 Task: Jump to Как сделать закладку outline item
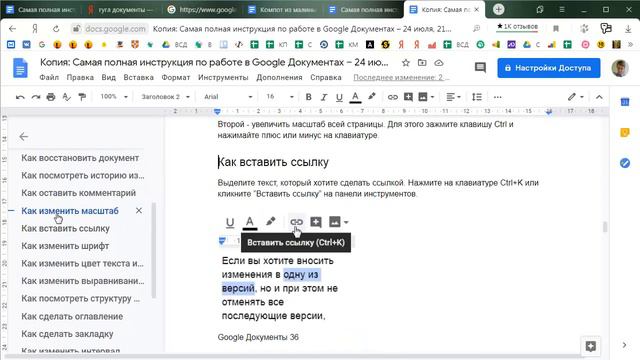[x=67, y=334]
